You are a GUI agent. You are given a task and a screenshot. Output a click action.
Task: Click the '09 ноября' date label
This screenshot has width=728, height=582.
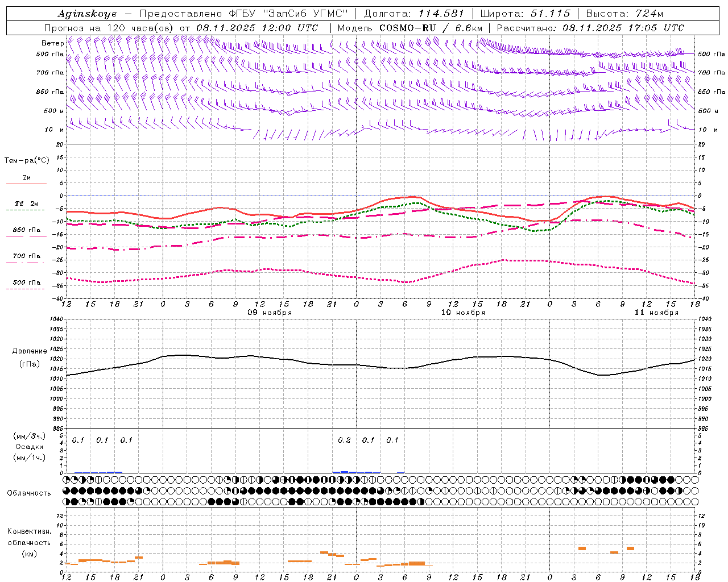[x=270, y=313]
